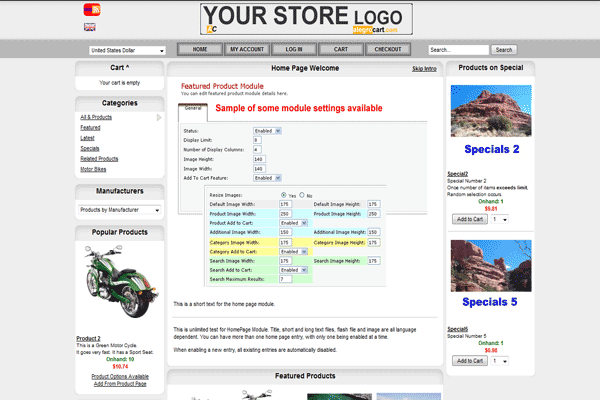Click the Skip Intro link
Viewport: 600px width, 400px height.
(x=423, y=69)
